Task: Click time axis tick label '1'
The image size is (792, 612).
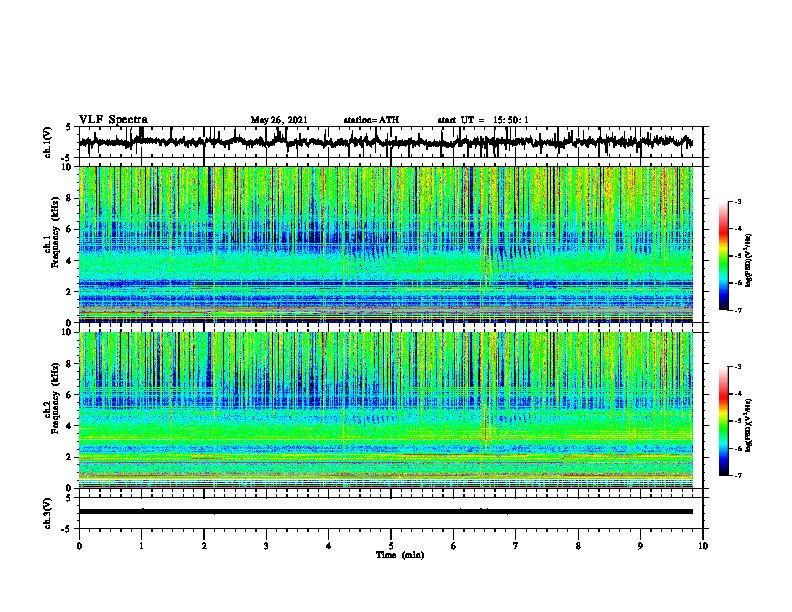Action: click(141, 546)
